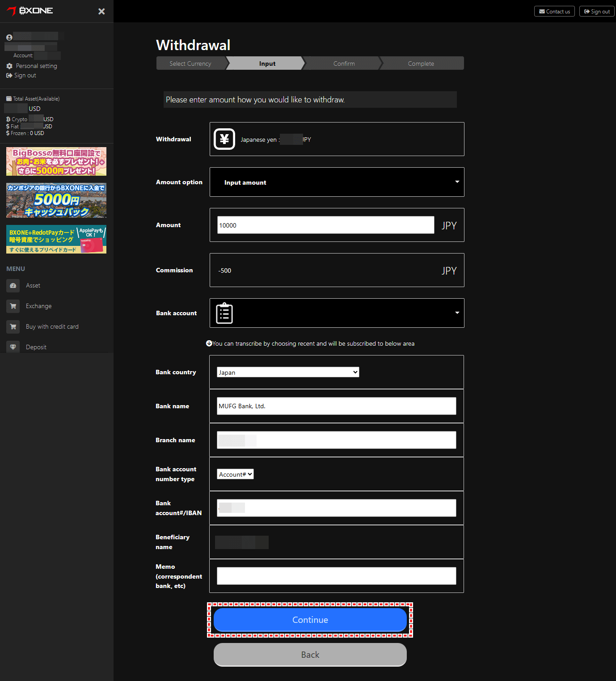Click the Memo input field
Image resolution: width=616 pixels, height=681 pixels.
click(337, 576)
